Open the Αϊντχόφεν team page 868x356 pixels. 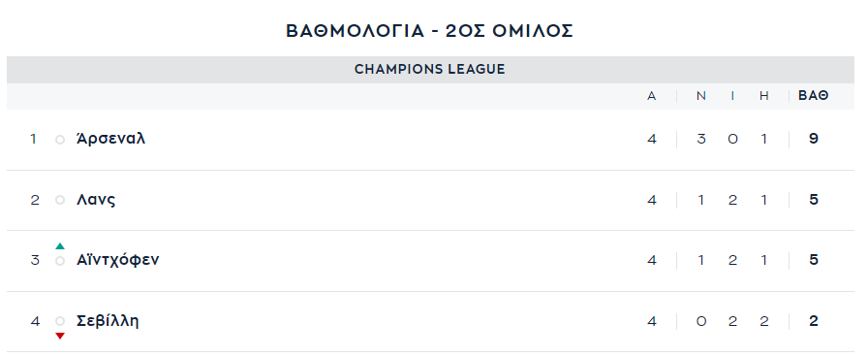point(117,260)
